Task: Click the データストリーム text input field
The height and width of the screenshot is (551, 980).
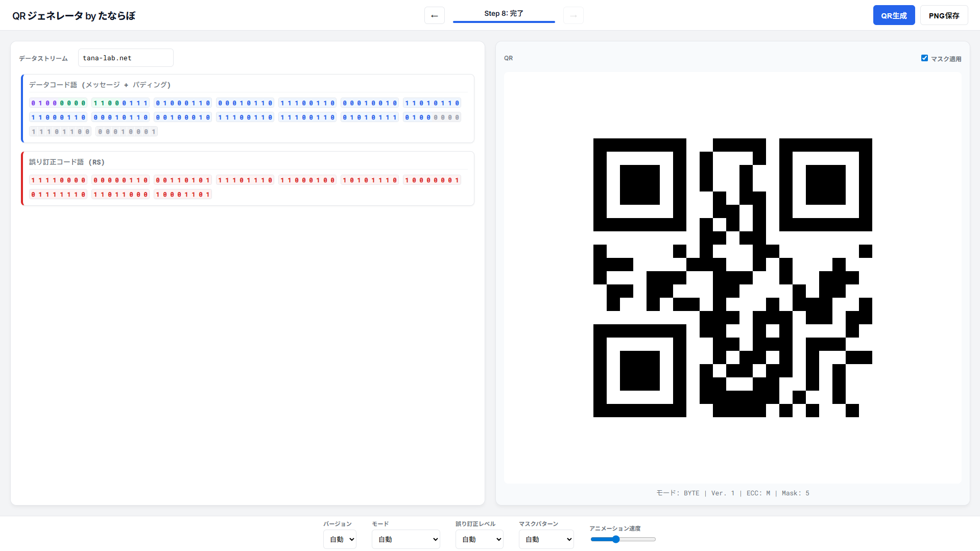Action: (x=126, y=58)
